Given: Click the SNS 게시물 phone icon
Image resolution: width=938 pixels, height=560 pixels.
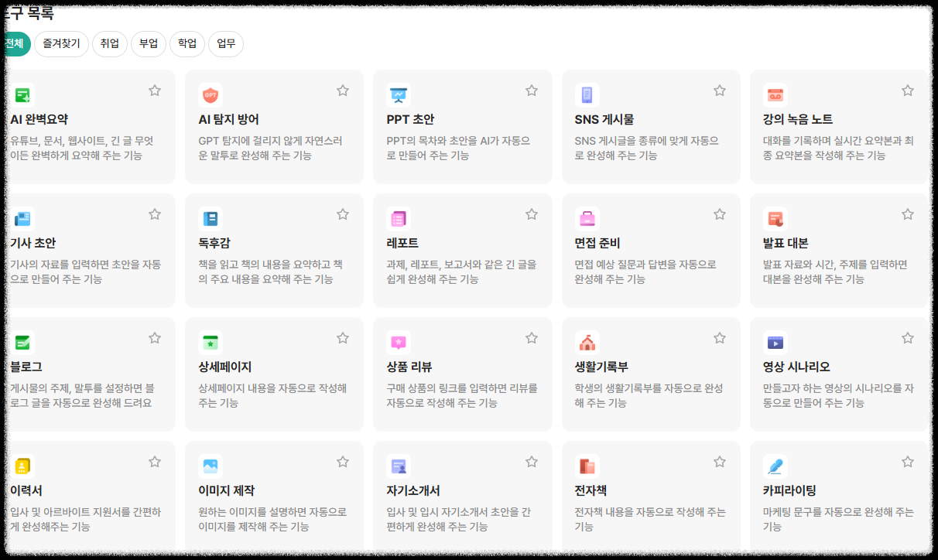Looking at the screenshot, I should tap(586, 94).
